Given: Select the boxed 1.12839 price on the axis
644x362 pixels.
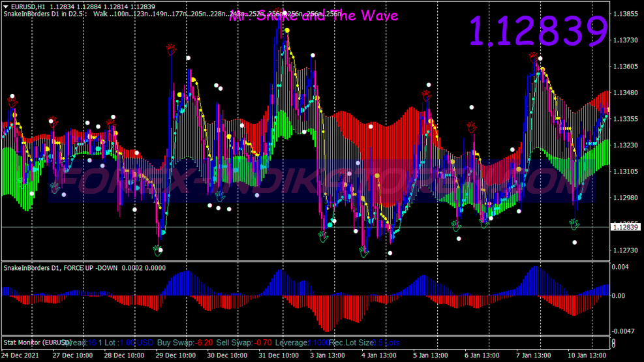Looking at the screenshot, I should pyautogui.click(x=626, y=227).
